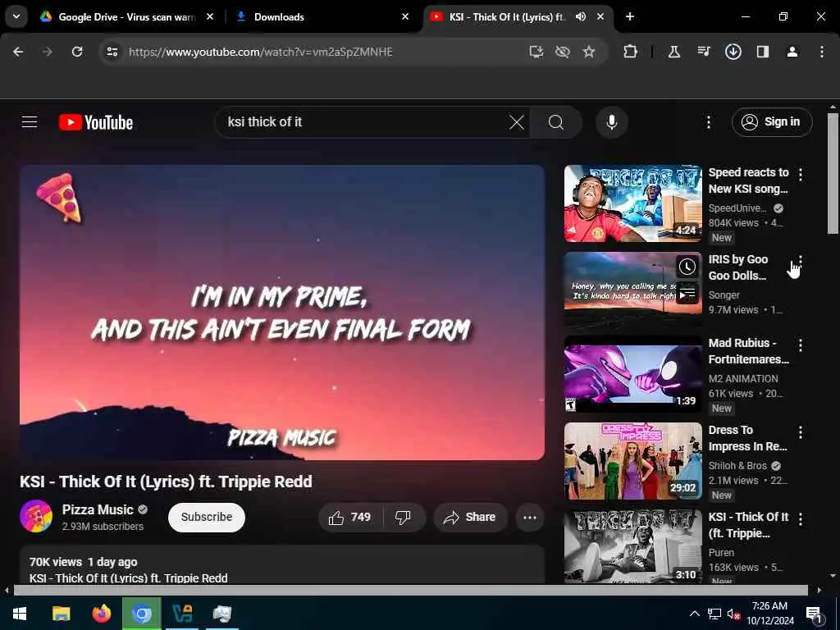Install app icon in address bar
Viewport: 840px width, 630px height.
[x=536, y=52]
